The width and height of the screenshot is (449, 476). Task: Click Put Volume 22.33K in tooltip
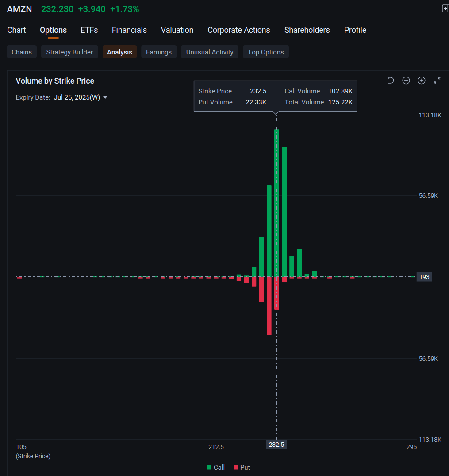point(232,102)
